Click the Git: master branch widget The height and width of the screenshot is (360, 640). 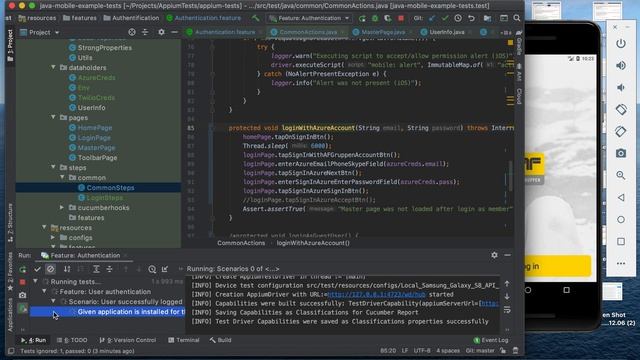[480, 351]
